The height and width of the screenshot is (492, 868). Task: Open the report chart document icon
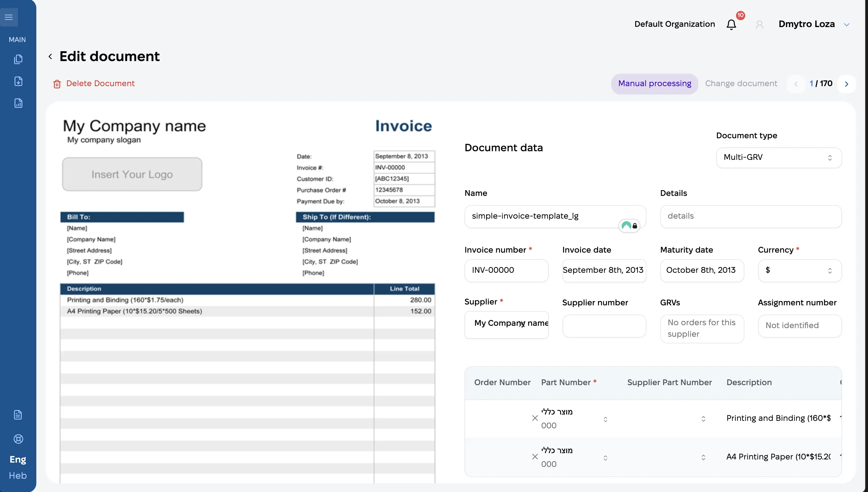(18, 103)
